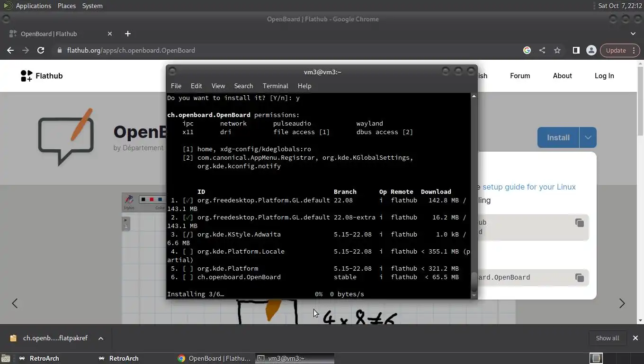Click the show desktop icon in taskbar
Screen dimensions: 644x364
click(5, 359)
